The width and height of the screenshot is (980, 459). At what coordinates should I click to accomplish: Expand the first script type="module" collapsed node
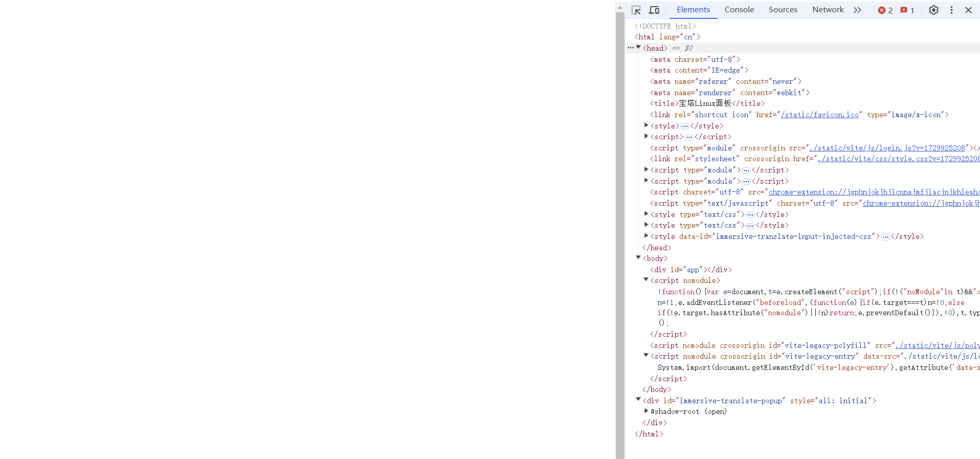point(646,170)
